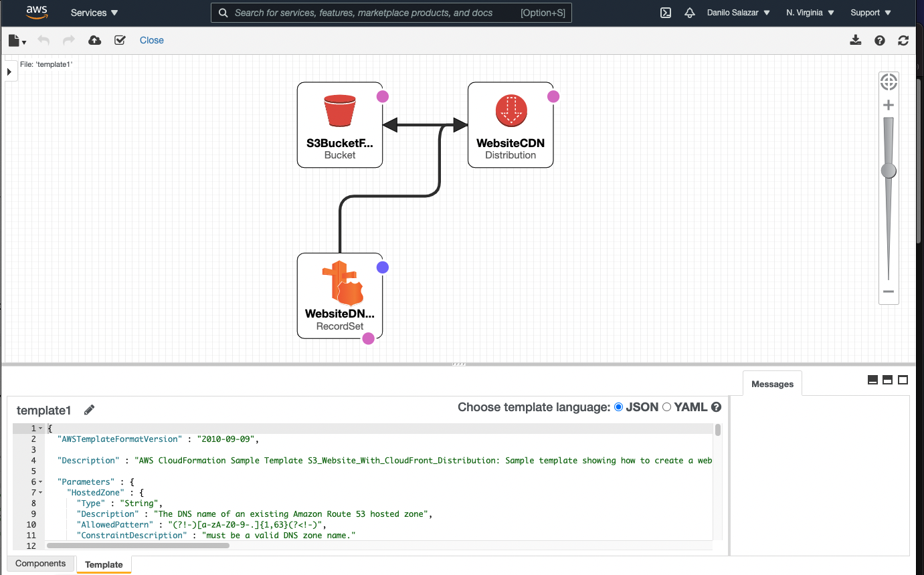Switch to the Components tab
The image size is (924, 575).
click(41, 564)
